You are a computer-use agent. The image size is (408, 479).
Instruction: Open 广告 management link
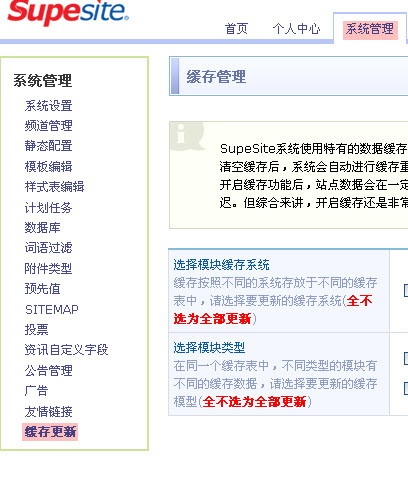(36, 391)
